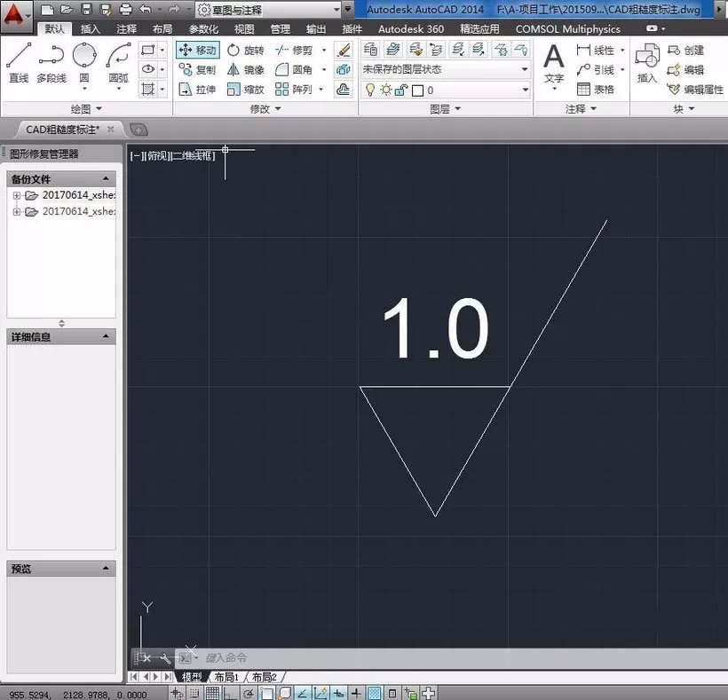This screenshot has height=700, width=728.
Task: Open the 文字 (Text) annotation tool
Action: click(x=554, y=64)
